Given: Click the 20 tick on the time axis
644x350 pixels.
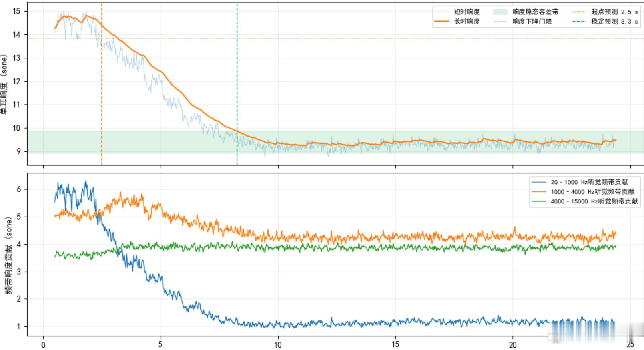Looking at the screenshot, I should pos(513,345).
